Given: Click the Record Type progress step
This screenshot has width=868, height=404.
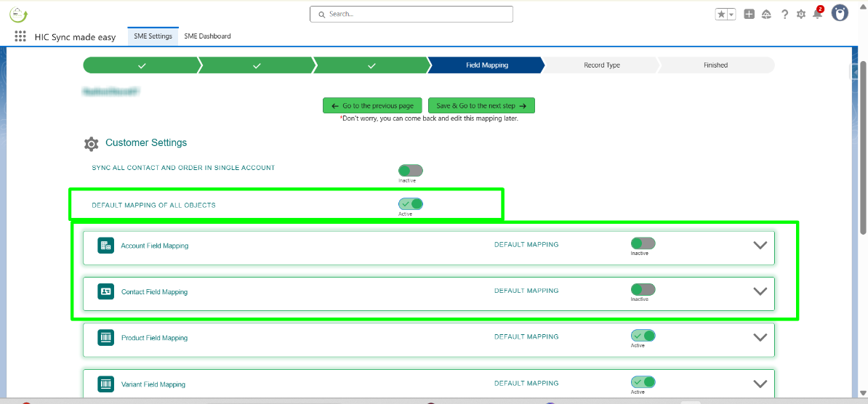Looking at the screenshot, I should (601, 65).
